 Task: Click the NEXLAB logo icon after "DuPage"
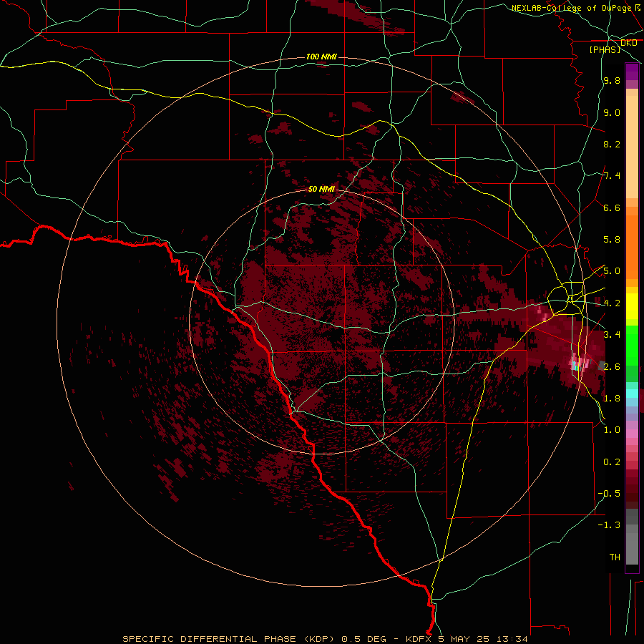click(x=638, y=7)
